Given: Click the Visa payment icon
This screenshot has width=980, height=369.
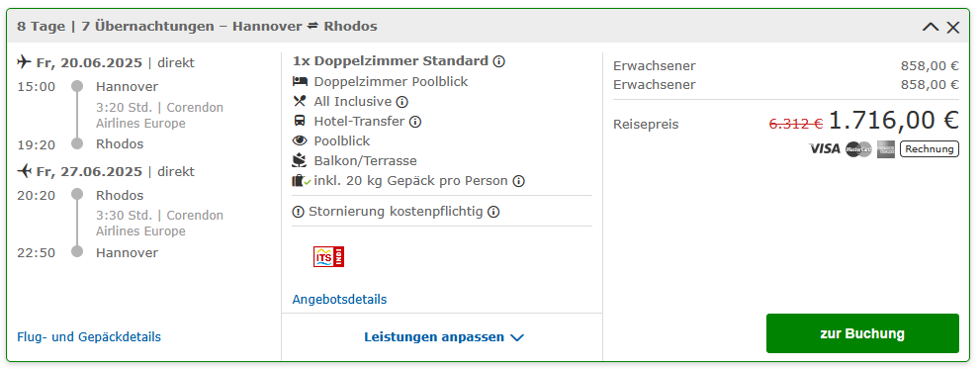Looking at the screenshot, I should [x=825, y=148].
